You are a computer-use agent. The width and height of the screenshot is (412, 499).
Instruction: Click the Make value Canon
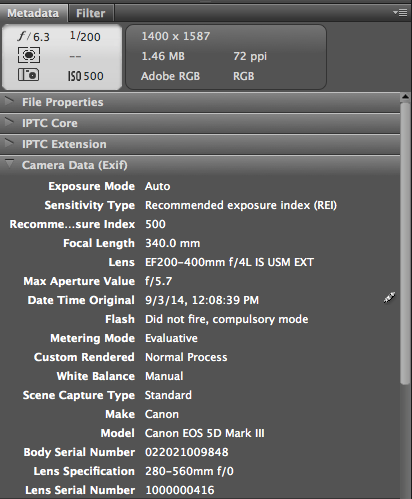coord(162,414)
